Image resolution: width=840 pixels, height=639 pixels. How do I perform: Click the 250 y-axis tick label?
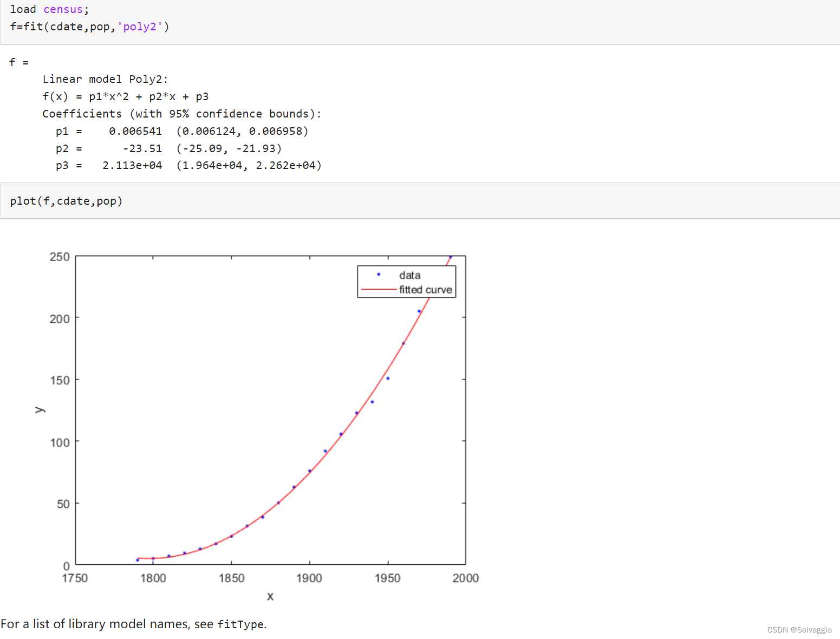[60, 257]
